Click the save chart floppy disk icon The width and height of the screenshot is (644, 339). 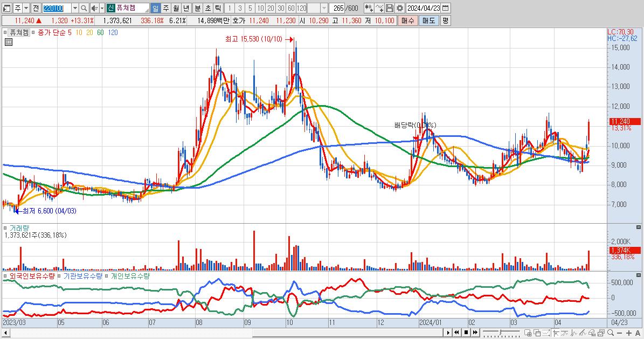coord(389,8)
